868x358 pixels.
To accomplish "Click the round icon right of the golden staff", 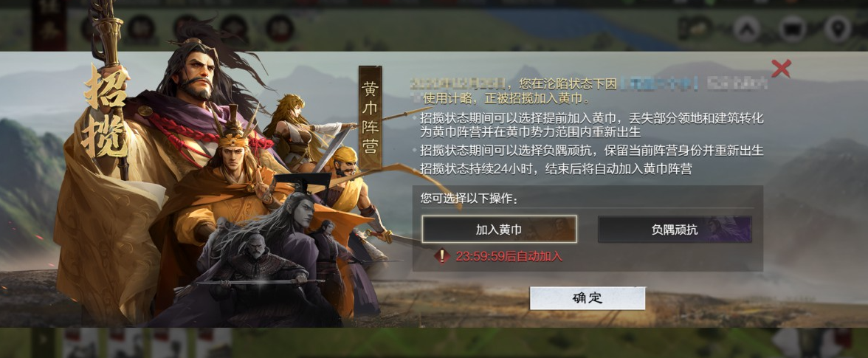I will [x=141, y=28].
